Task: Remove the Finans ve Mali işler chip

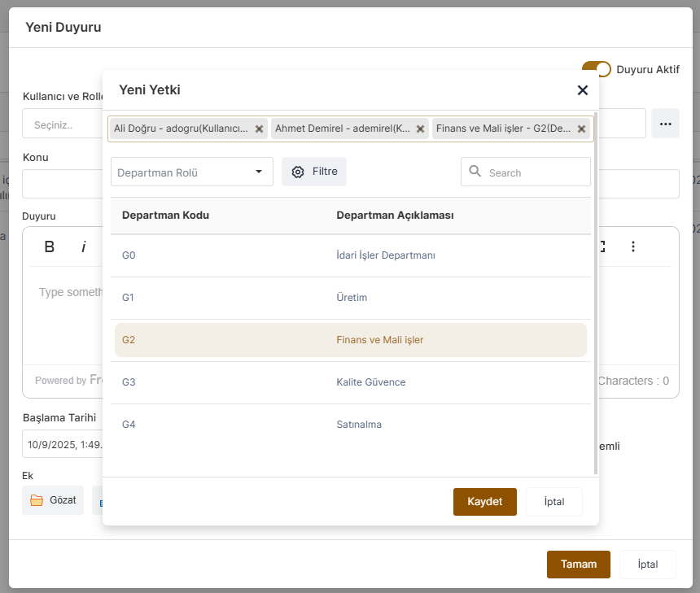Action: 581,129
